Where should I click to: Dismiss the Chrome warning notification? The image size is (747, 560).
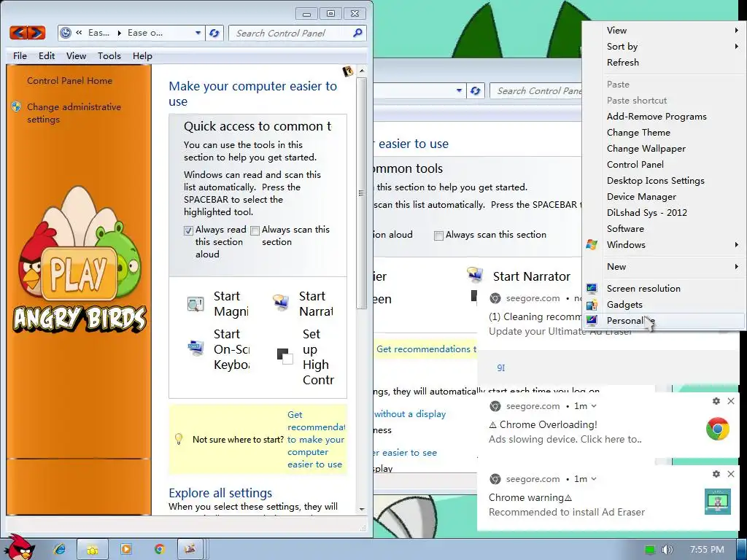point(731,474)
